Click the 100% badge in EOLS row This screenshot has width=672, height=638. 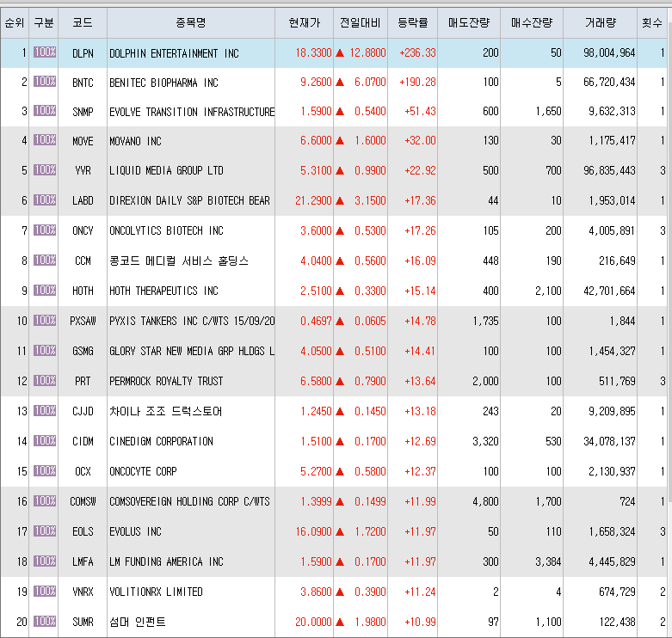point(45,531)
